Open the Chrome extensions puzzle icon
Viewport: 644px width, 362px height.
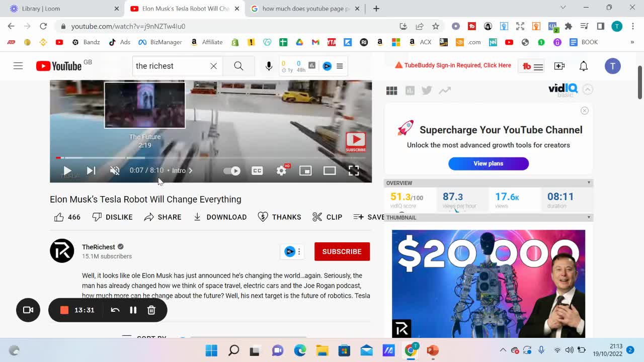point(569,26)
